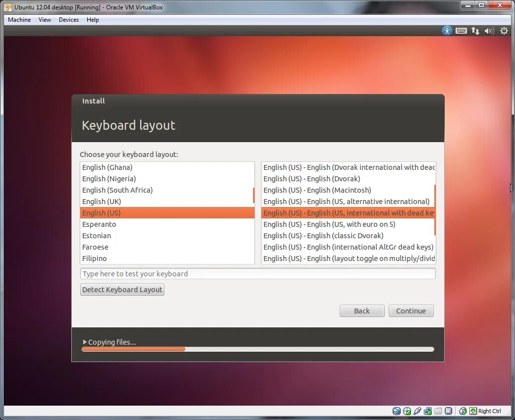
Task: Click the network adapters status icon
Action: [x=428, y=411]
